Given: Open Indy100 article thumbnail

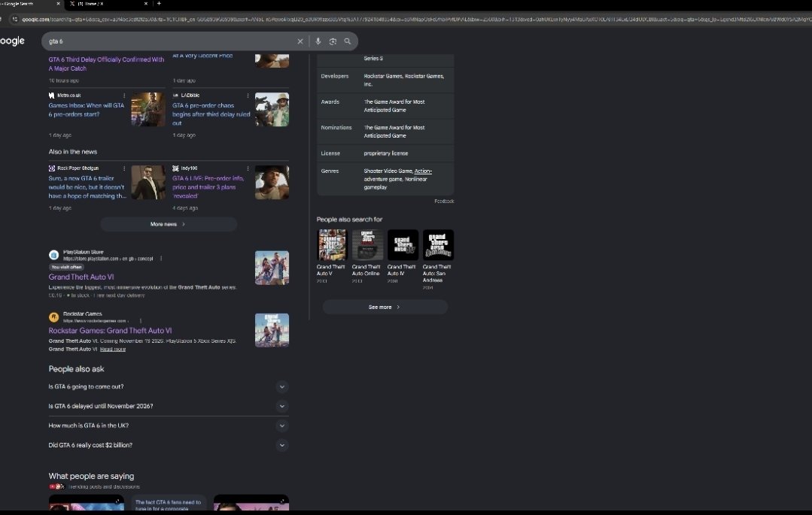Looking at the screenshot, I should click(x=272, y=183).
